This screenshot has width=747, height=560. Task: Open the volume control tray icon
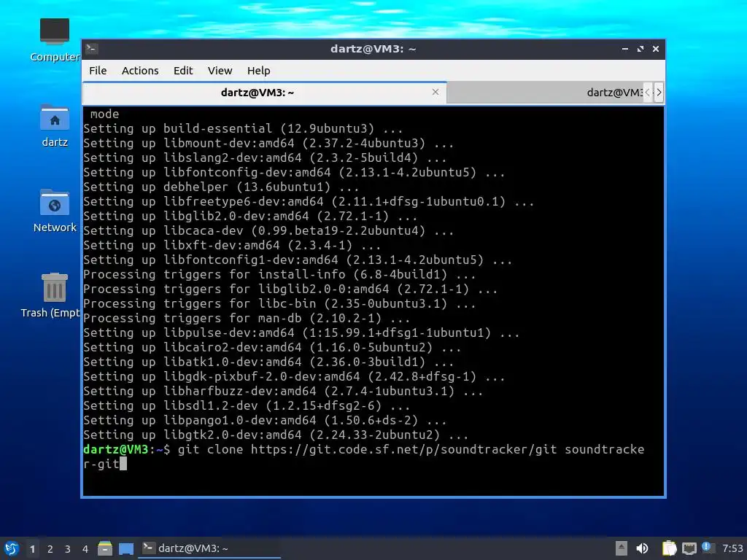point(642,548)
